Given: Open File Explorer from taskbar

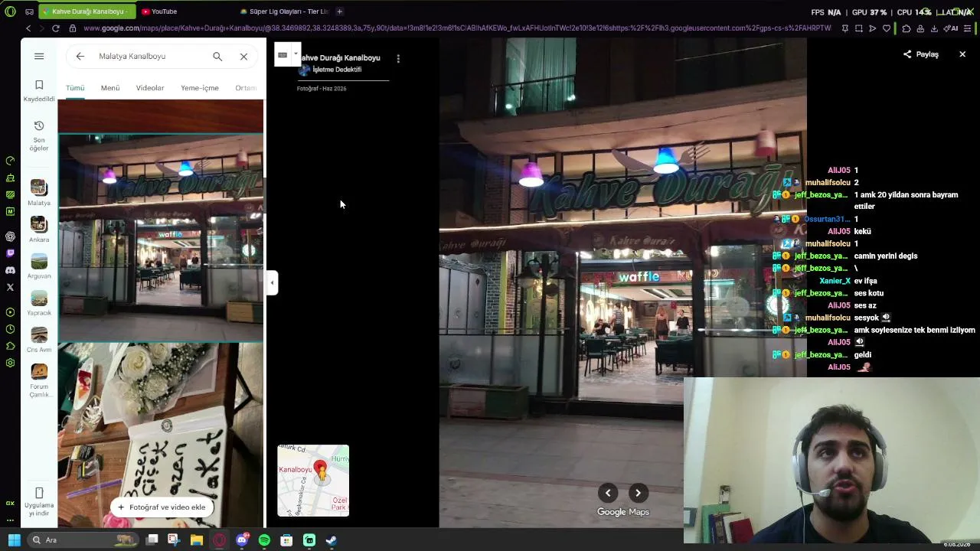Looking at the screenshot, I should click(197, 540).
